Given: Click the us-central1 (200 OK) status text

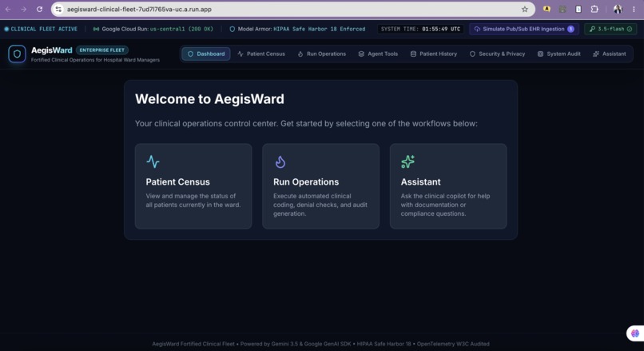Looking at the screenshot, I should (181, 29).
